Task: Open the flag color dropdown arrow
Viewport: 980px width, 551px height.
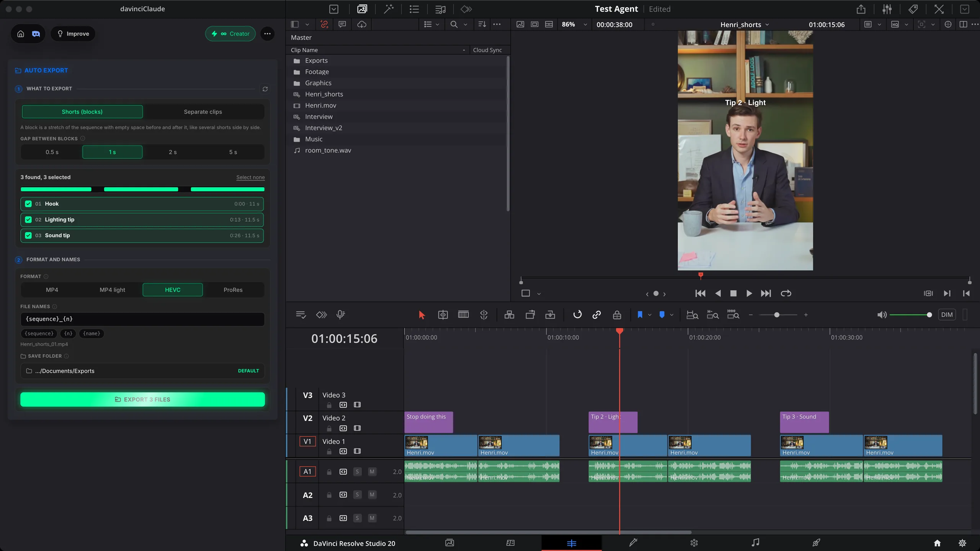Action: (x=650, y=315)
